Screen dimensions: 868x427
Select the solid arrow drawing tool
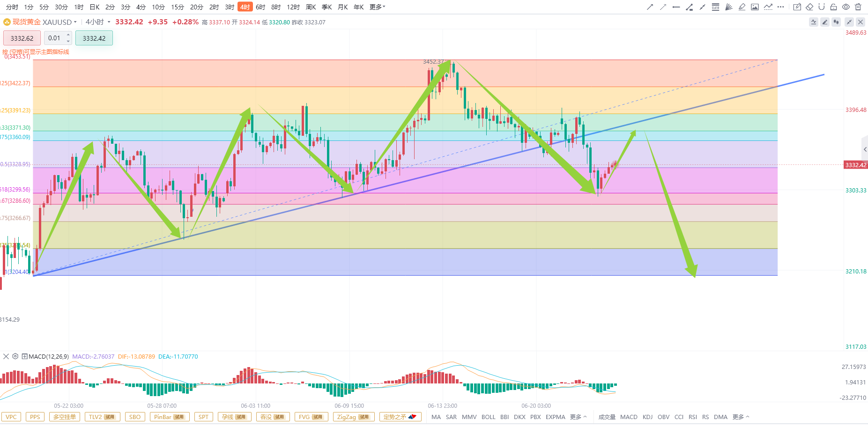650,7
